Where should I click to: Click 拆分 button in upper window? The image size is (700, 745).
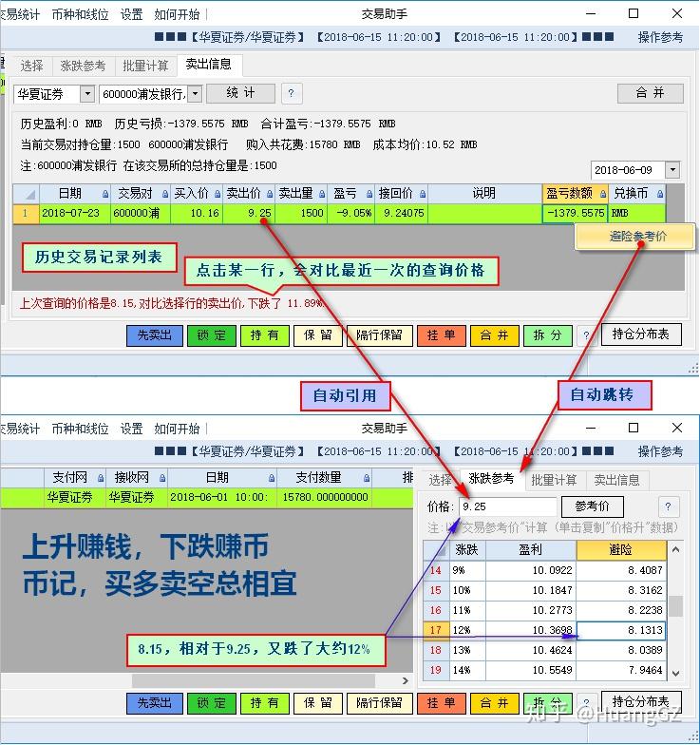point(547,335)
